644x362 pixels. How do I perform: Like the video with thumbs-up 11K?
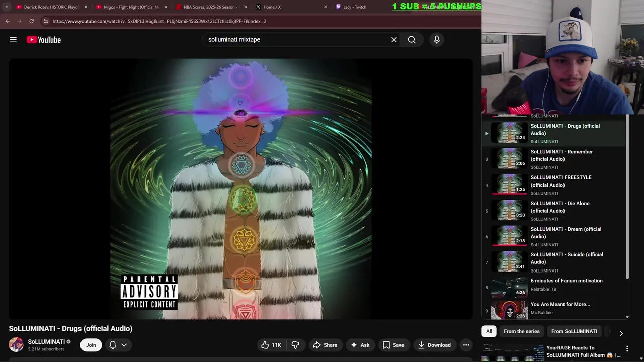coord(271,345)
